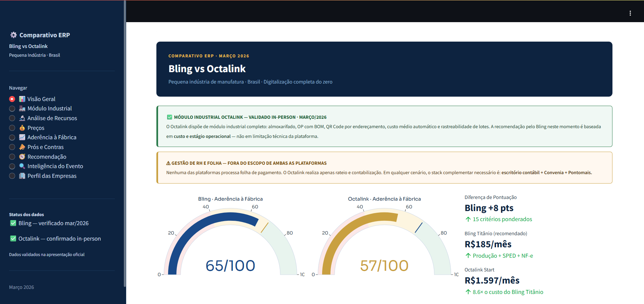The width and height of the screenshot is (644, 304).
Task: Go to the Análise de Recursos page label
Action: [52, 118]
